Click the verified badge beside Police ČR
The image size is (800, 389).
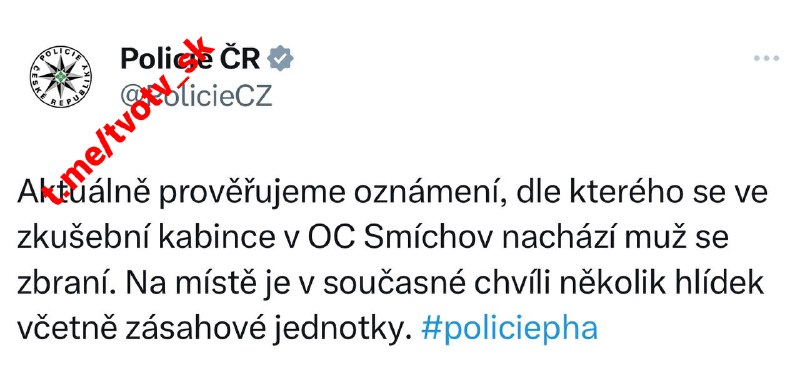point(281,59)
